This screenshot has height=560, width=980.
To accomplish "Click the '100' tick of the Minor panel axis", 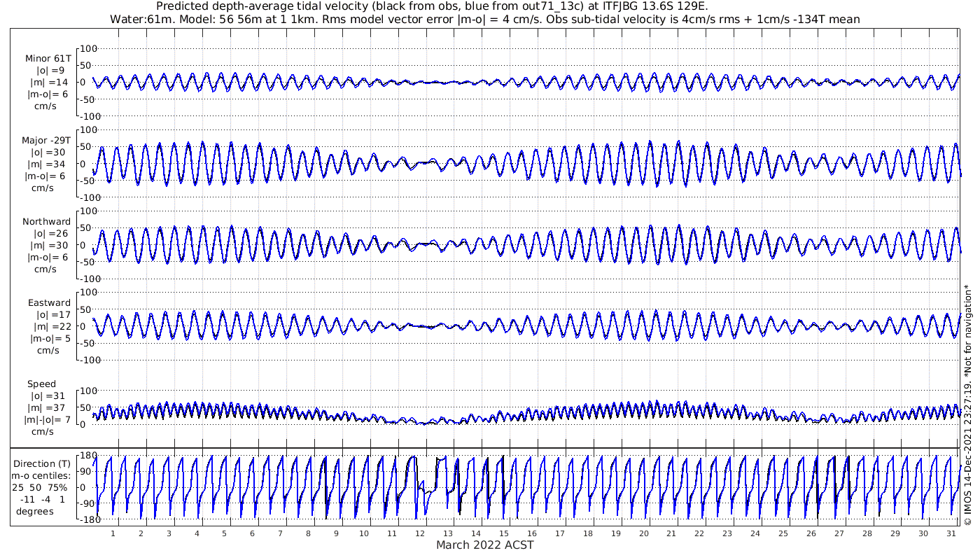I will coord(87,48).
